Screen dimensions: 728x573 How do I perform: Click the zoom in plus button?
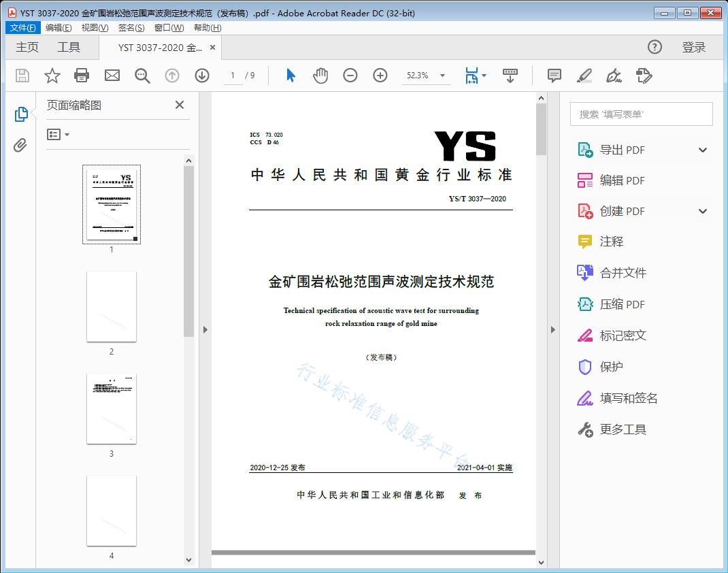[x=380, y=76]
